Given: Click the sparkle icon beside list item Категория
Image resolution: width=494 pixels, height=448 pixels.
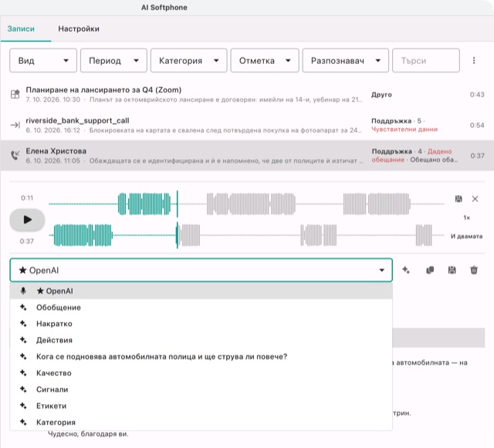Looking at the screenshot, I should 23,422.
